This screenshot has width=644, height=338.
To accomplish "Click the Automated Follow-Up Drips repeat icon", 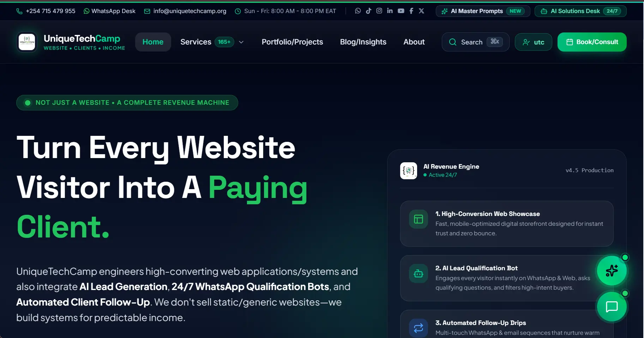I will [x=419, y=328].
